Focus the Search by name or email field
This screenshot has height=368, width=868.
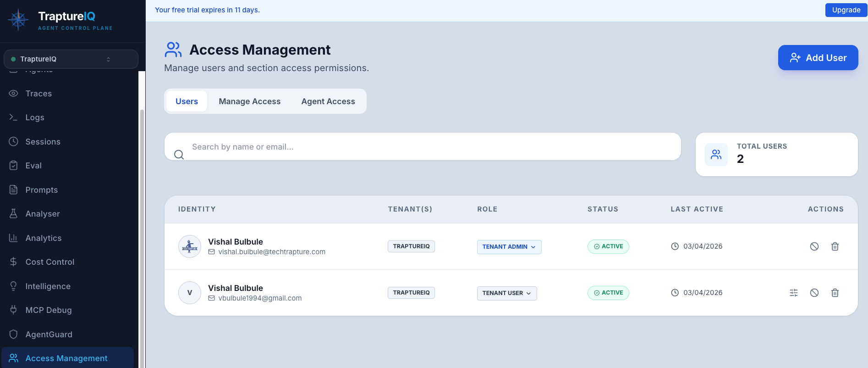pyautogui.click(x=423, y=147)
